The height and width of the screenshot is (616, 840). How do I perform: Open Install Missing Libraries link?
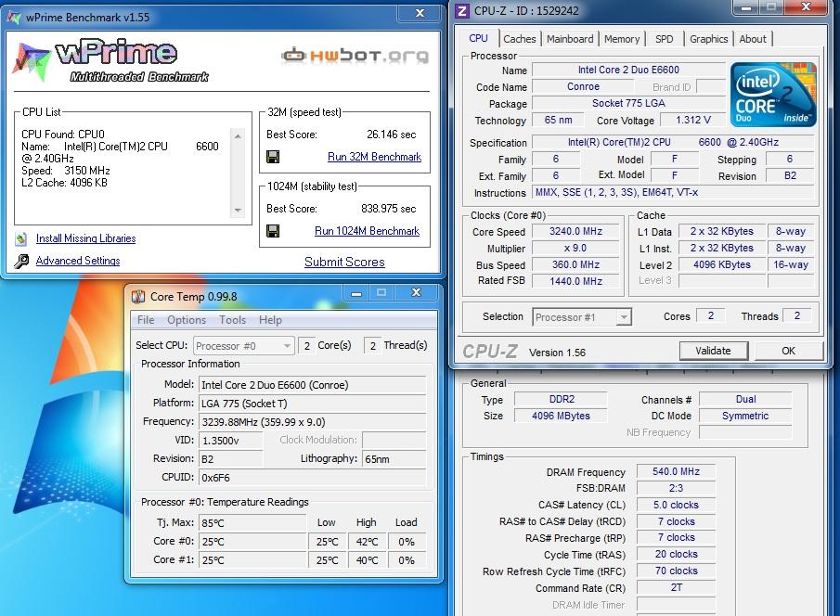click(85, 238)
